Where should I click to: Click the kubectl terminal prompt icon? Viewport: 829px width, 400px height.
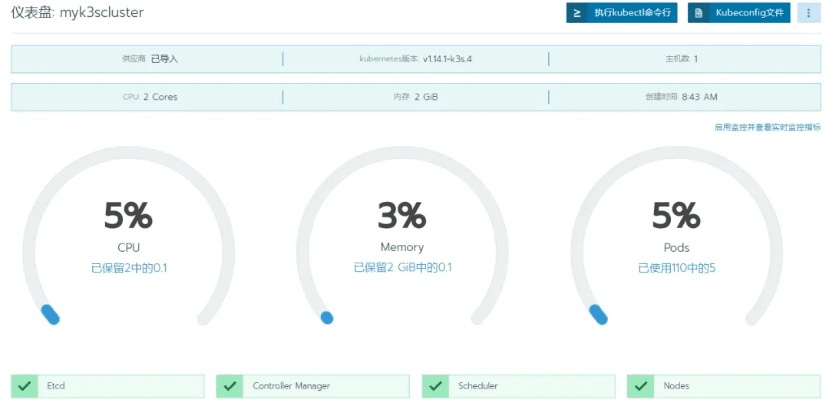tap(577, 13)
